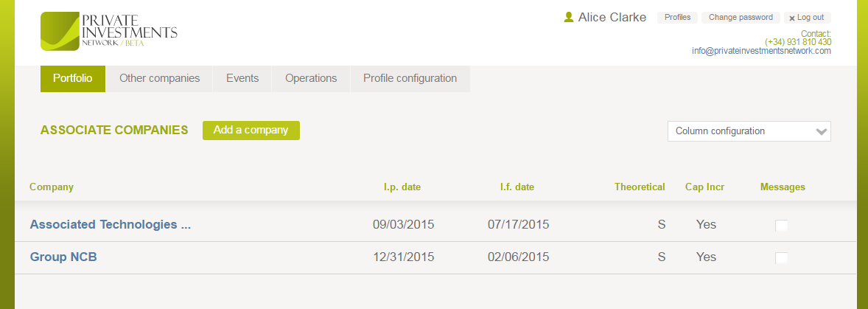Open the Group NCB company link
This screenshot has width=868, height=309.
point(63,257)
